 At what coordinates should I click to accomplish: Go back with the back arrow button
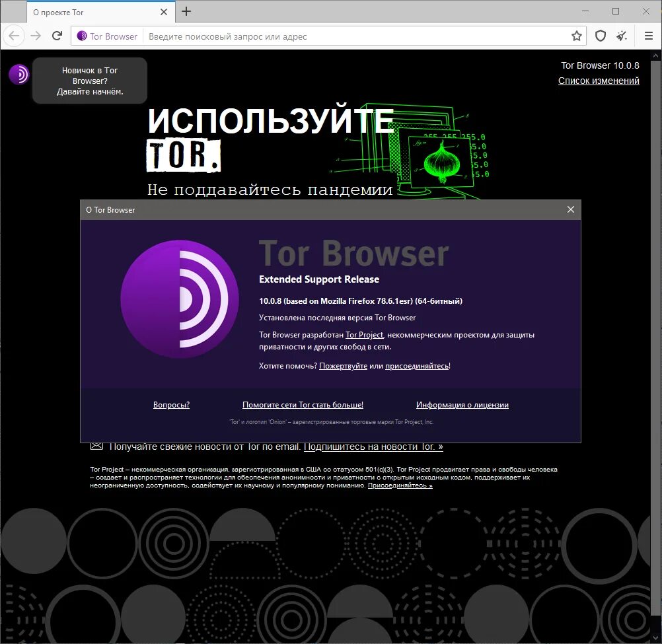tap(14, 36)
